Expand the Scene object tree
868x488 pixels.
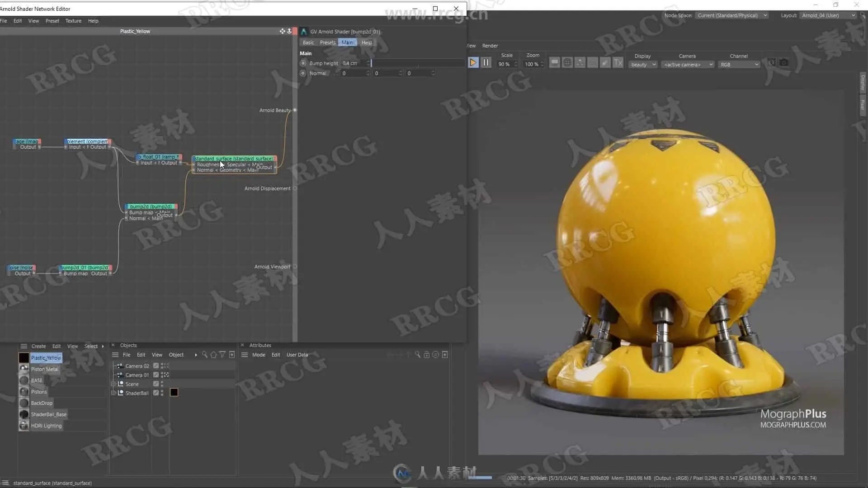113,384
